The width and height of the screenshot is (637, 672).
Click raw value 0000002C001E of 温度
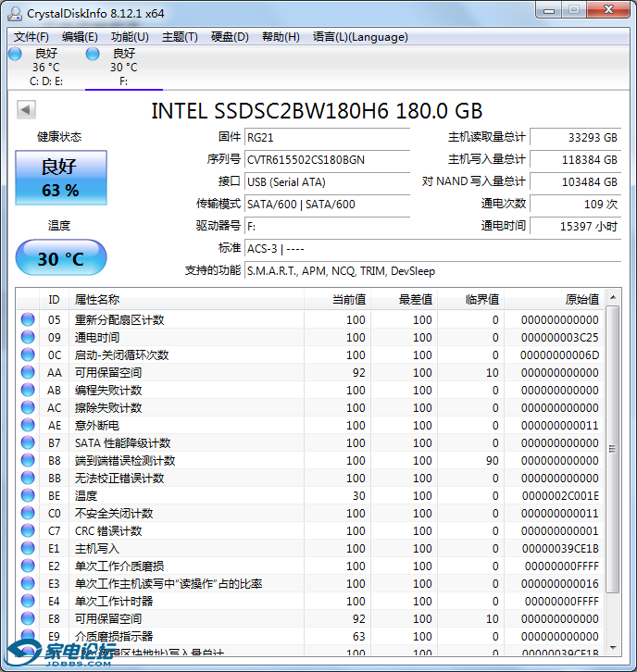(x=560, y=496)
